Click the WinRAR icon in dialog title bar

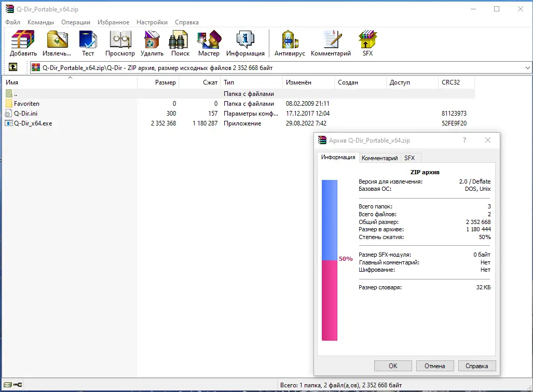(322, 140)
